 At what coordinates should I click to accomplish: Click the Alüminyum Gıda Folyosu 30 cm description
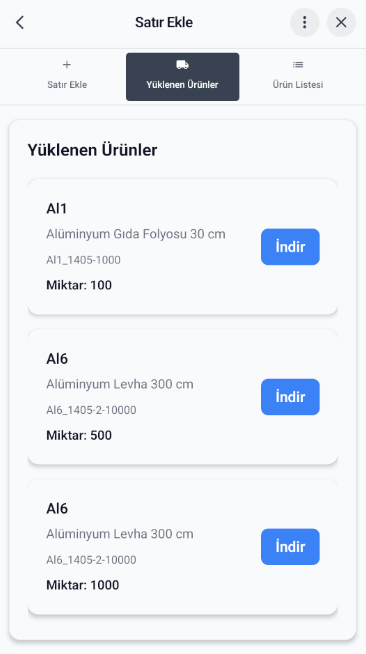[x=136, y=234]
